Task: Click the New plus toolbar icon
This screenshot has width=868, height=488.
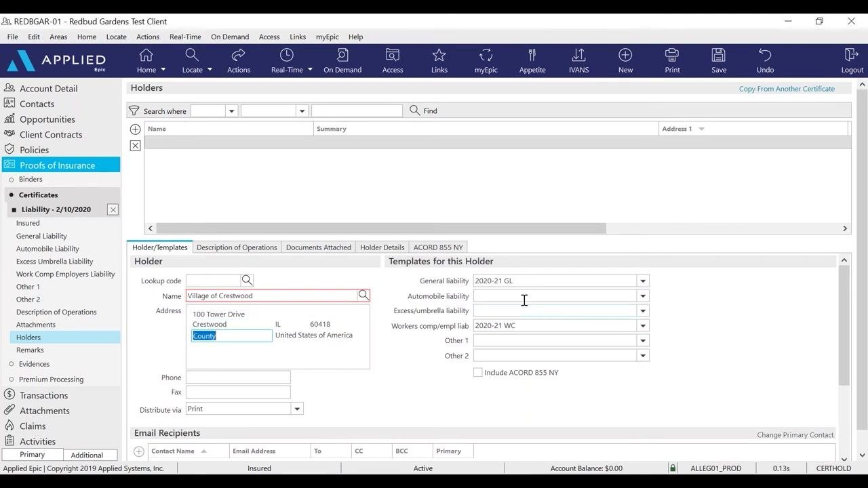Action: [625, 55]
